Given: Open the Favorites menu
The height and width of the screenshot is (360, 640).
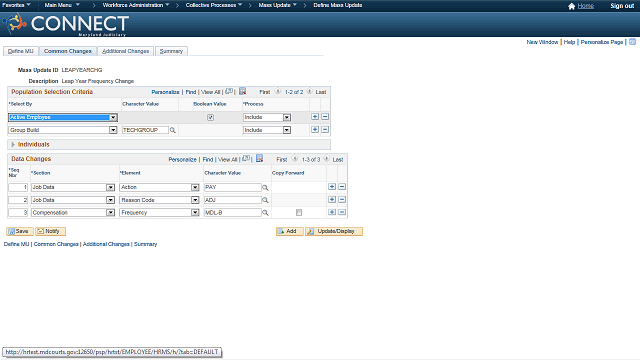Looking at the screenshot, I should 16,5.
